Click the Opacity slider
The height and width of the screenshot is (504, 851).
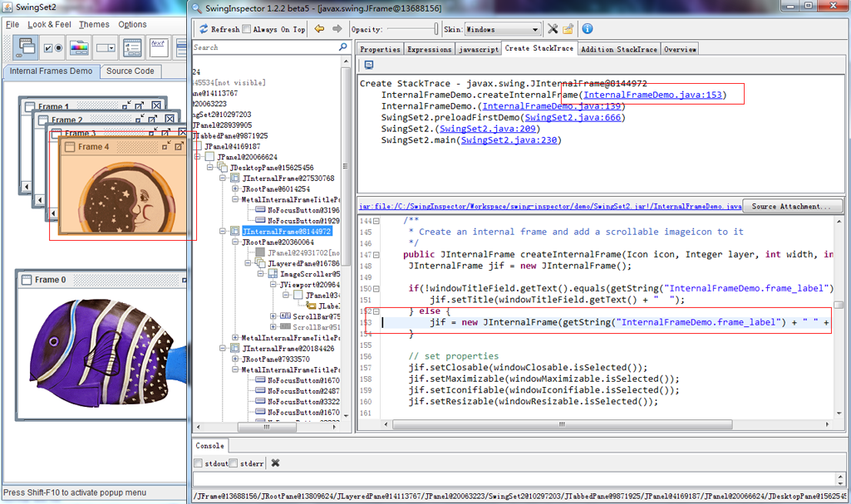coord(412,29)
